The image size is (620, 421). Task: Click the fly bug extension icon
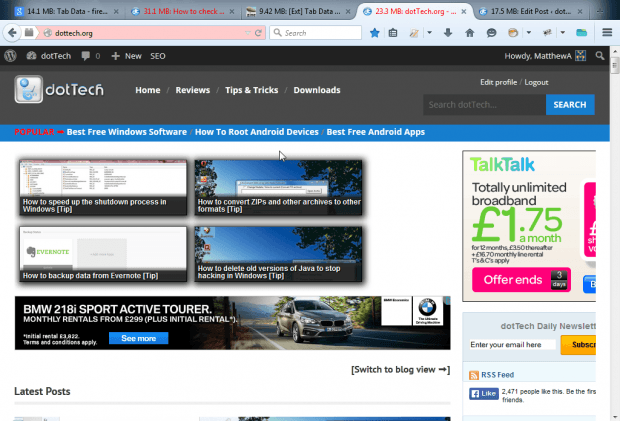click(x=547, y=33)
